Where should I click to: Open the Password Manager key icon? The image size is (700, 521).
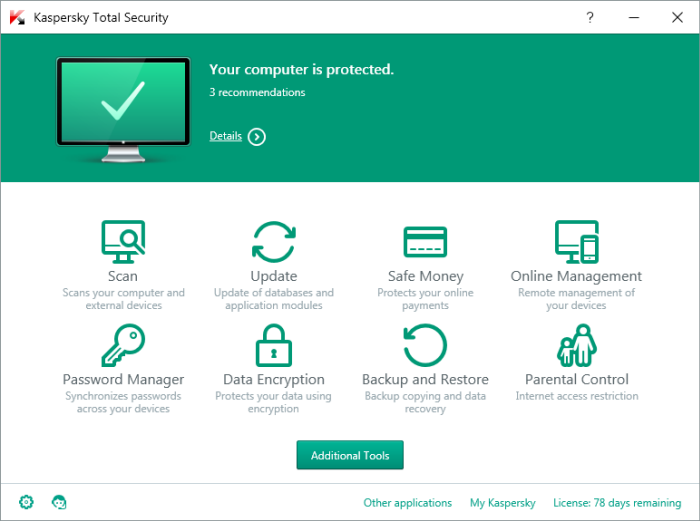tap(123, 345)
